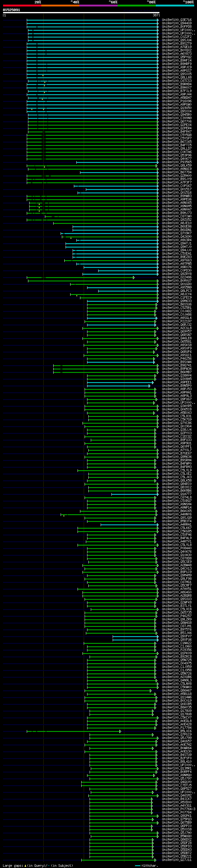The width and height of the screenshot is (197, 868).
Task: Select hit label UniRef100_Q7X9K7
Action: 177,233
